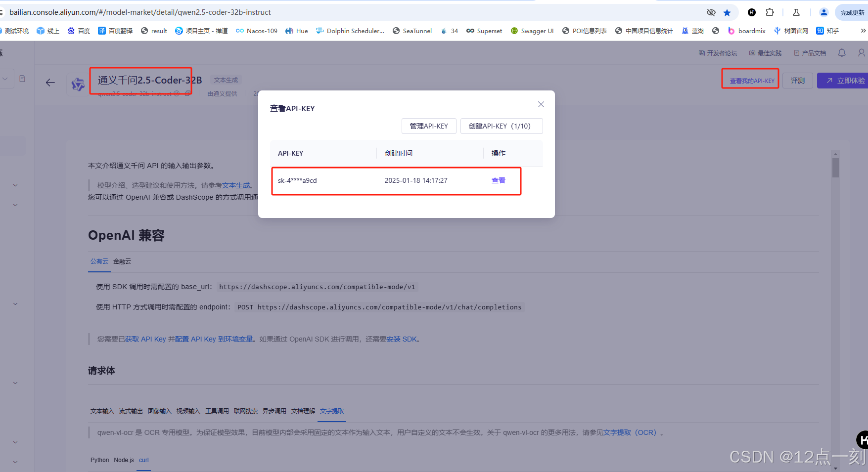The width and height of the screenshot is (868, 472).
Task: Click the base_url https://dashscope.aliyuncs.com/compatible-mode/v1
Action: pyautogui.click(x=317, y=287)
